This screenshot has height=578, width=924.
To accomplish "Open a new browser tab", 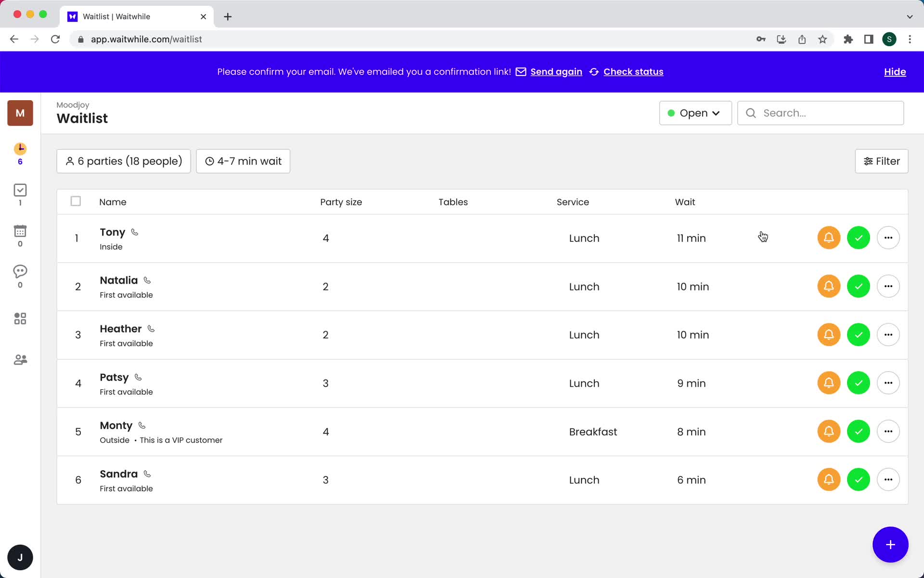I will (x=228, y=16).
